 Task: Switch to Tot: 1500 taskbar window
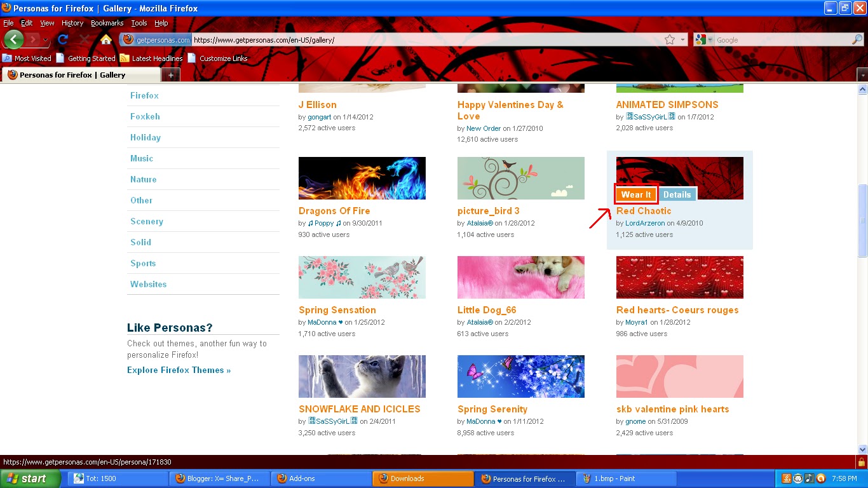pos(118,478)
